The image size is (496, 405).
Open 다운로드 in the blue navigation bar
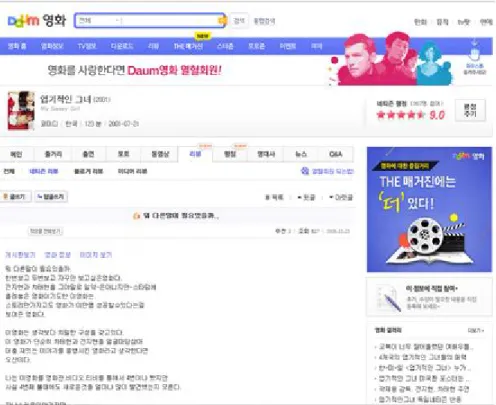[122, 46]
